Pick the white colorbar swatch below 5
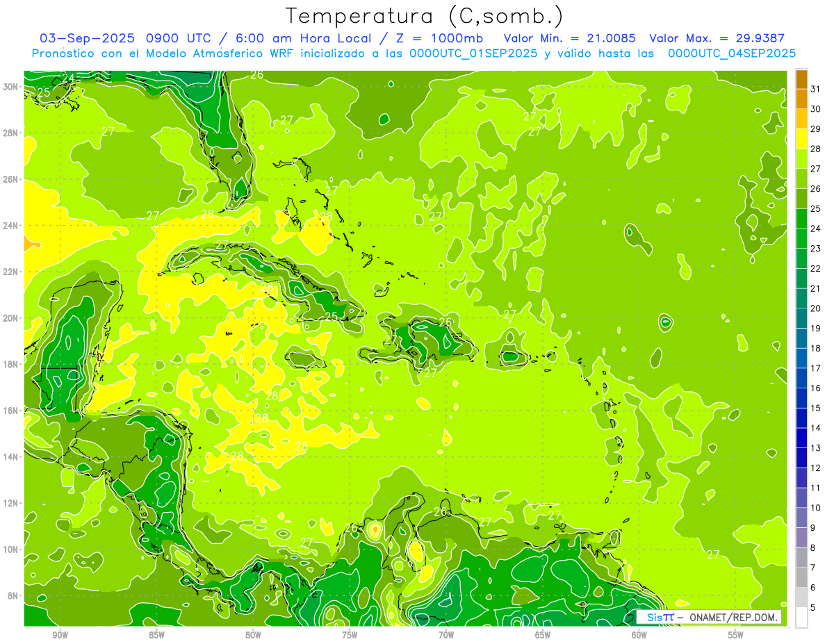The height and width of the screenshot is (644, 834). point(801,618)
